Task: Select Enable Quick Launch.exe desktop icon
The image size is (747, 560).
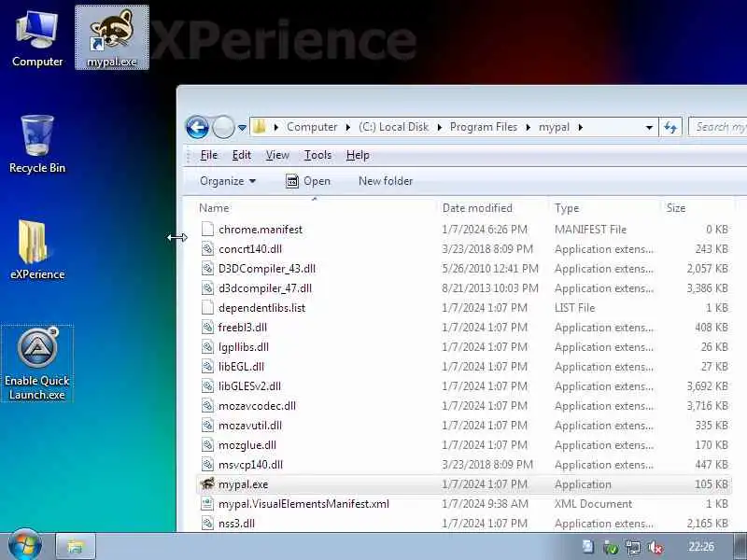Action: point(37,364)
